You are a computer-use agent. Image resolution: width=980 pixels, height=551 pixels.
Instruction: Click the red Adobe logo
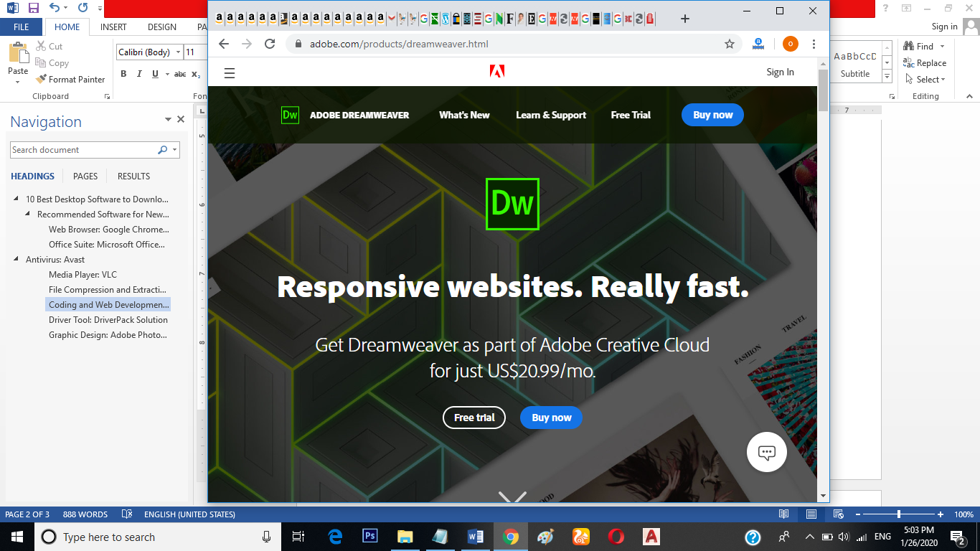pyautogui.click(x=497, y=71)
